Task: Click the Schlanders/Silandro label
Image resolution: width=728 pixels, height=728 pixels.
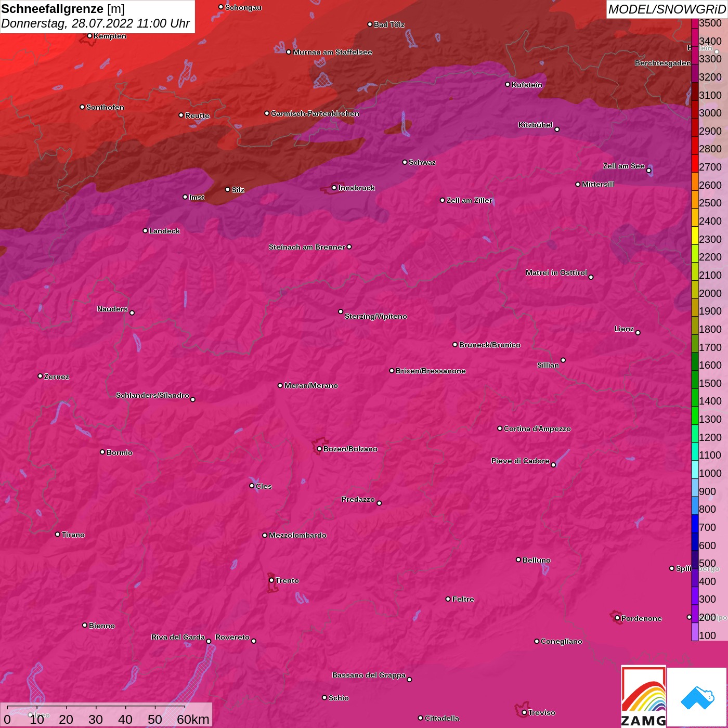Action: (x=152, y=395)
